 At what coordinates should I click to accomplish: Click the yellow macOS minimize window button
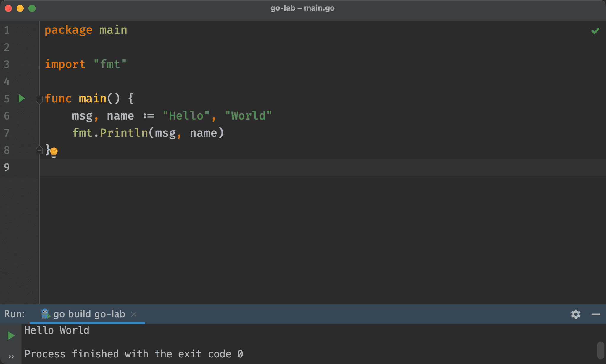pyautogui.click(x=20, y=8)
